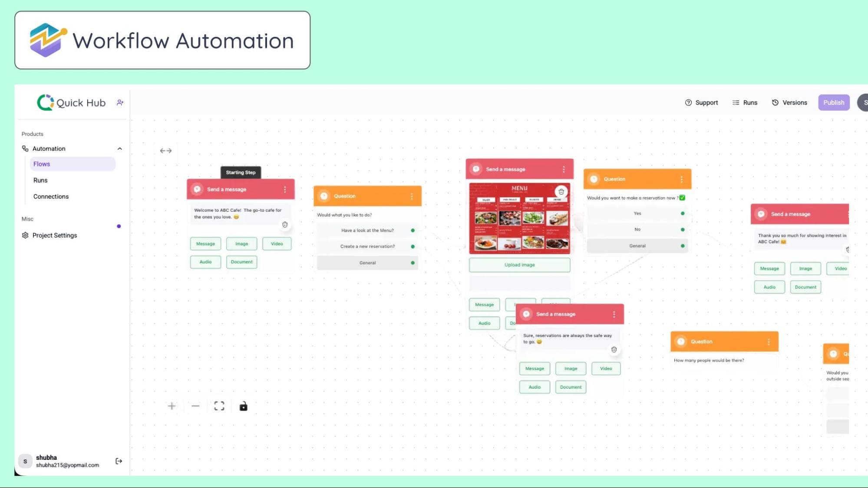
Task: Select the Flows item in Automation sidebar
Action: [x=42, y=164]
